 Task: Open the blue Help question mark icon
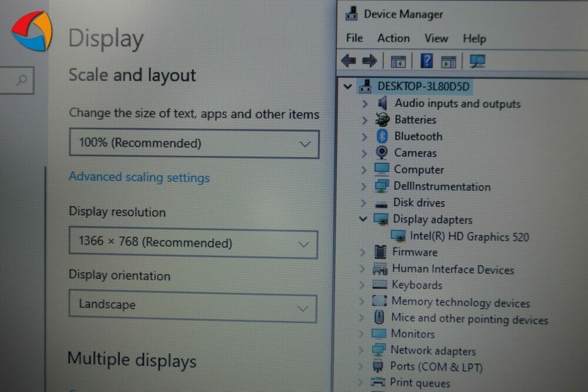pyautogui.click(x=426, y=61)
